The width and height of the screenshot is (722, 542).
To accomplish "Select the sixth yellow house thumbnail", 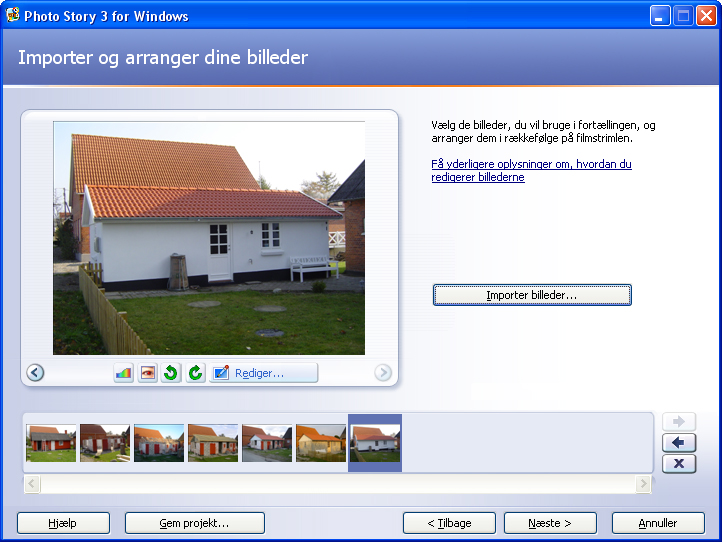I will 321,443.
